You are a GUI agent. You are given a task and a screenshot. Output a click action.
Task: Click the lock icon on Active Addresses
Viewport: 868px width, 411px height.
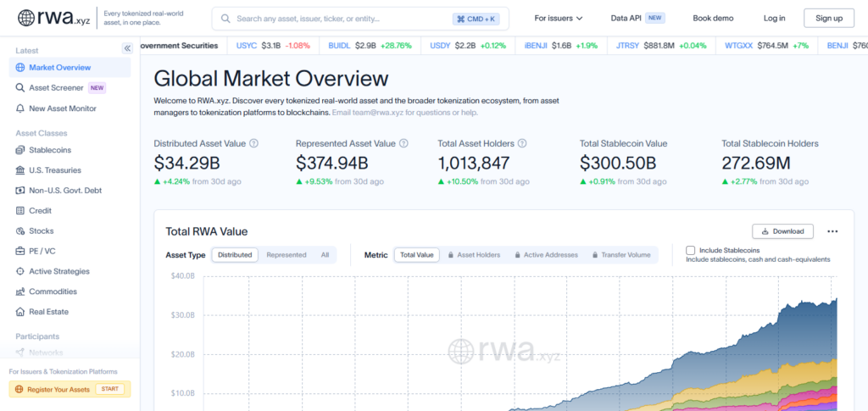click(518, 255)
